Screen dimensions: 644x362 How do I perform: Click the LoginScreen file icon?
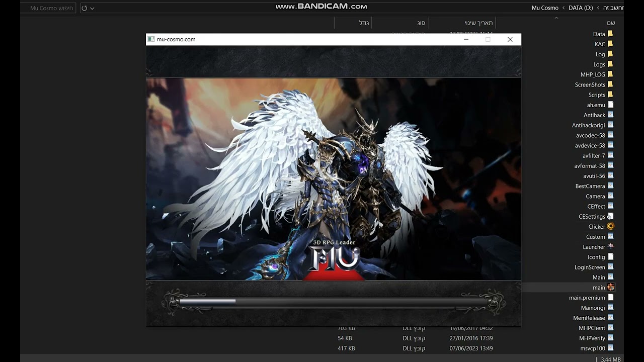click(x=611, y=266)
